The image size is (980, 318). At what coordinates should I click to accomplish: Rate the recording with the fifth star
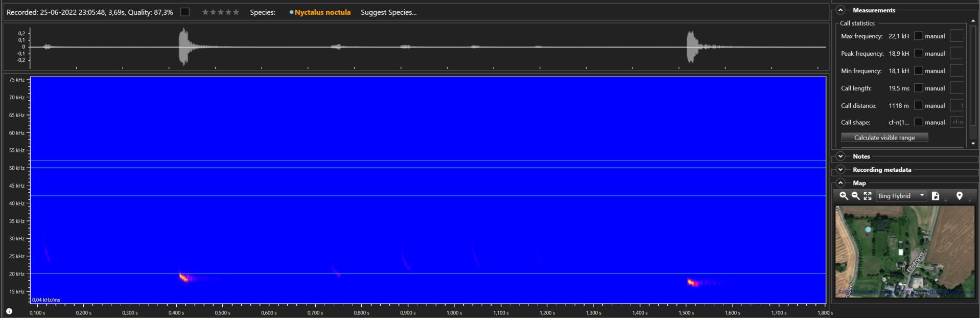[236, 12]
